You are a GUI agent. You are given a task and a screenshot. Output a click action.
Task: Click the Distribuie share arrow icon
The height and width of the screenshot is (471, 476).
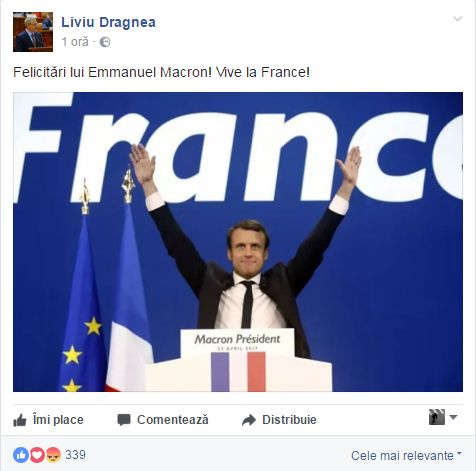pos(249,420)
